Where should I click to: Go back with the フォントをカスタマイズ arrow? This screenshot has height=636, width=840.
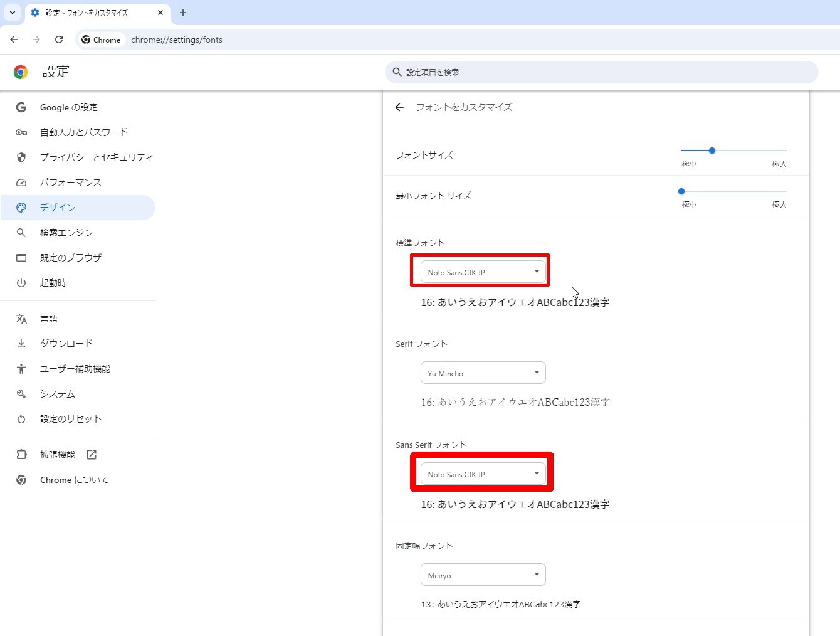(399, 107)
